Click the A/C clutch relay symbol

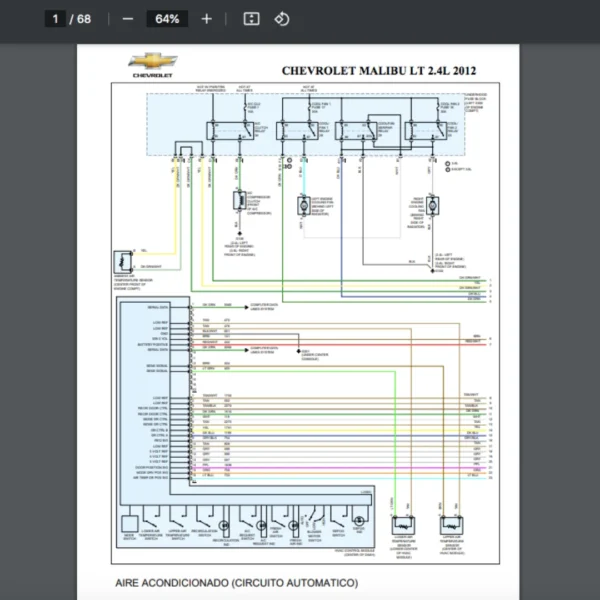coord(217,129)
